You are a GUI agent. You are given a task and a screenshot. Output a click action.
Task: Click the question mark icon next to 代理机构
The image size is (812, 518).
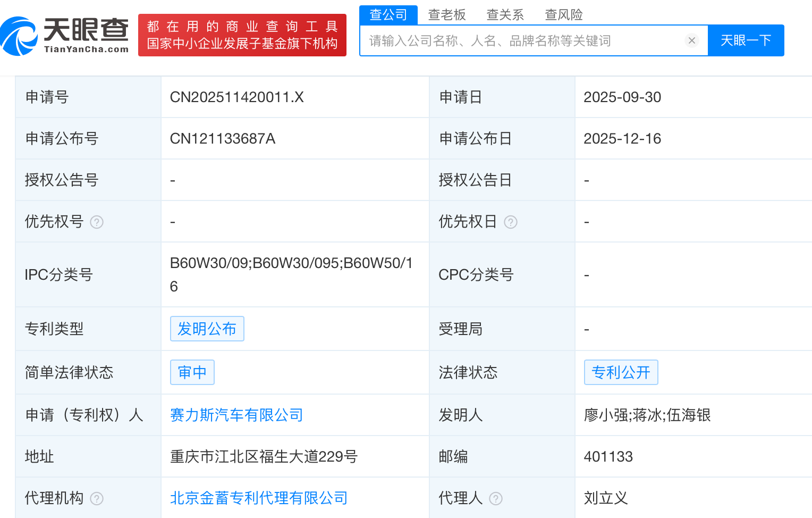click(x=97, y=499)
